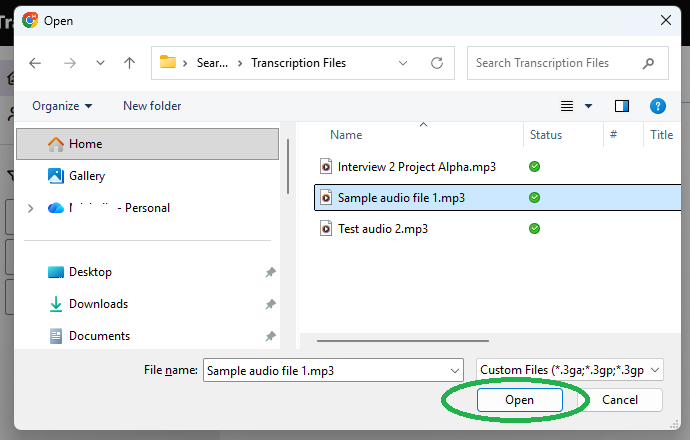Click the Chrome icon in title bar
Screen dimensions: 690x440
pos(30,20)
